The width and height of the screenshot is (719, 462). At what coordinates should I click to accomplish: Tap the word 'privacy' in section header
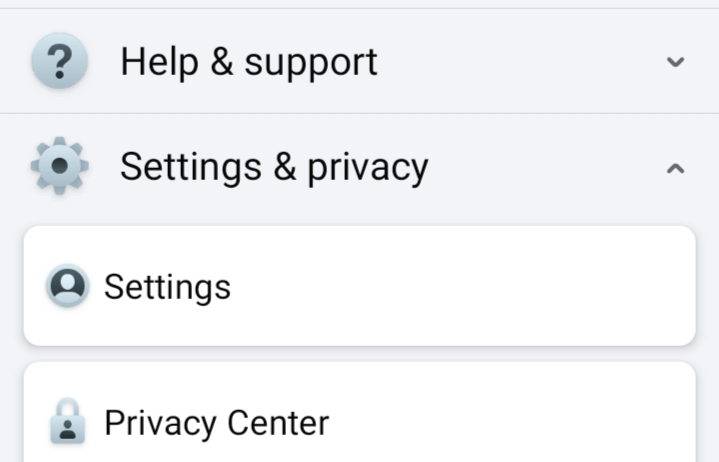tap(367, 170)
